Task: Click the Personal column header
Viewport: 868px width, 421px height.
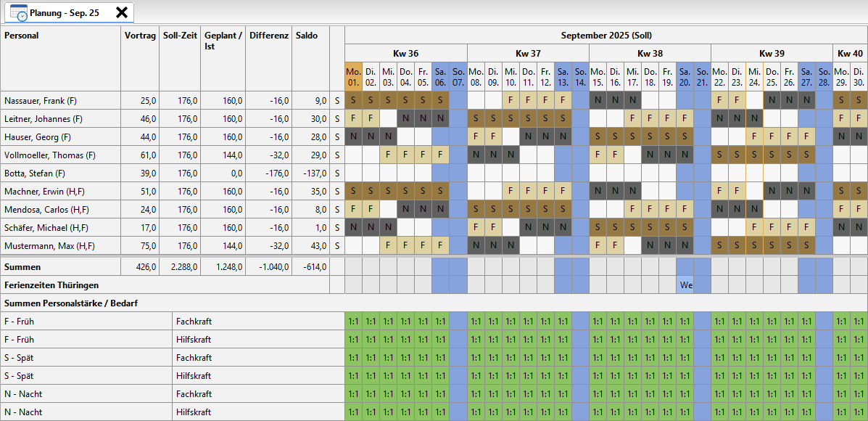Action: [22, 35]
